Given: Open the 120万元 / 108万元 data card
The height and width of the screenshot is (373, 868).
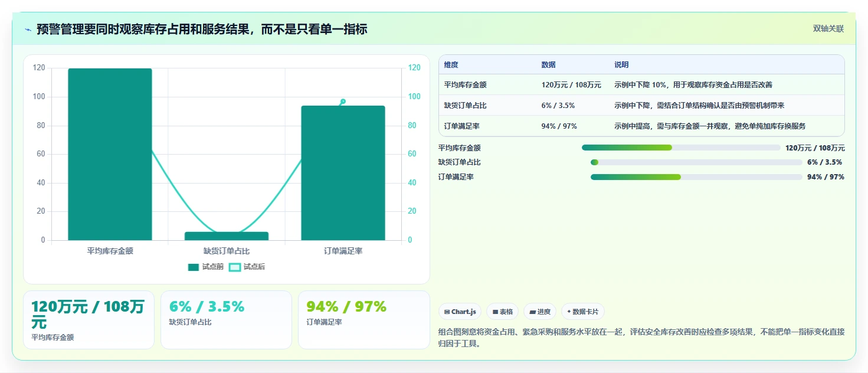Looking at the screenshot, I should [89, 320].
